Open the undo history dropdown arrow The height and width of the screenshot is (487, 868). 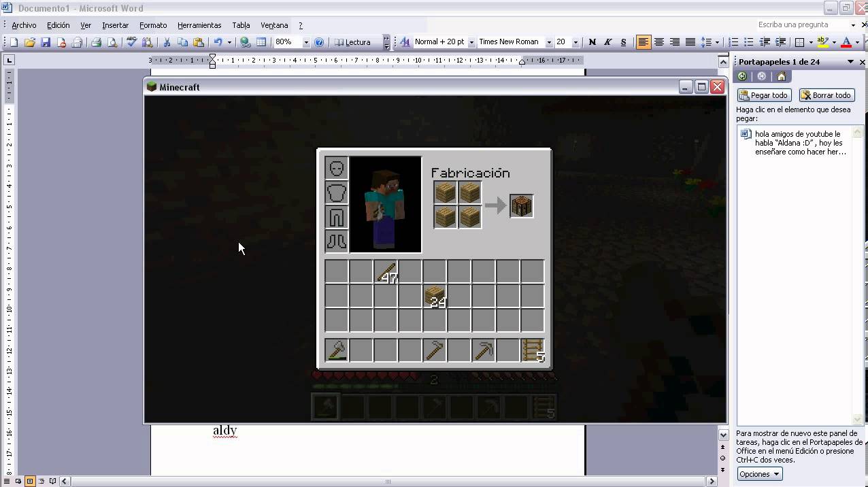point(229,42)
